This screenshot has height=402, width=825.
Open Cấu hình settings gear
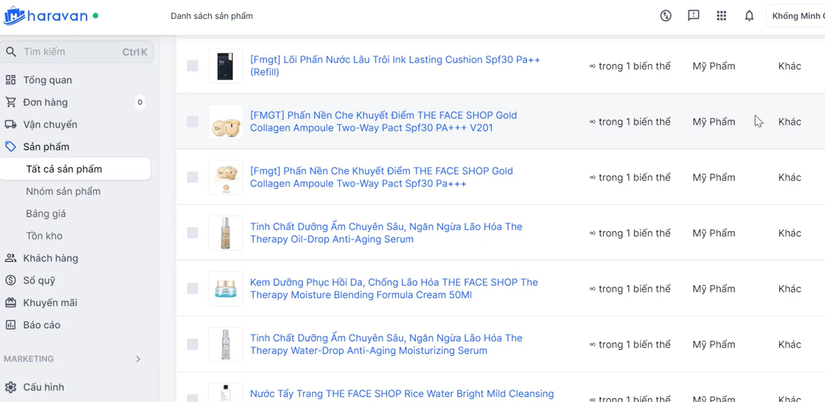pos(11,387)
